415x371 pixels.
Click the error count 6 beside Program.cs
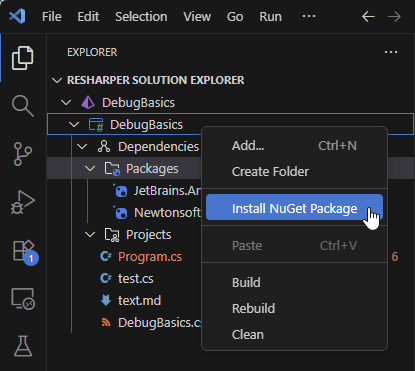point(395,257)
